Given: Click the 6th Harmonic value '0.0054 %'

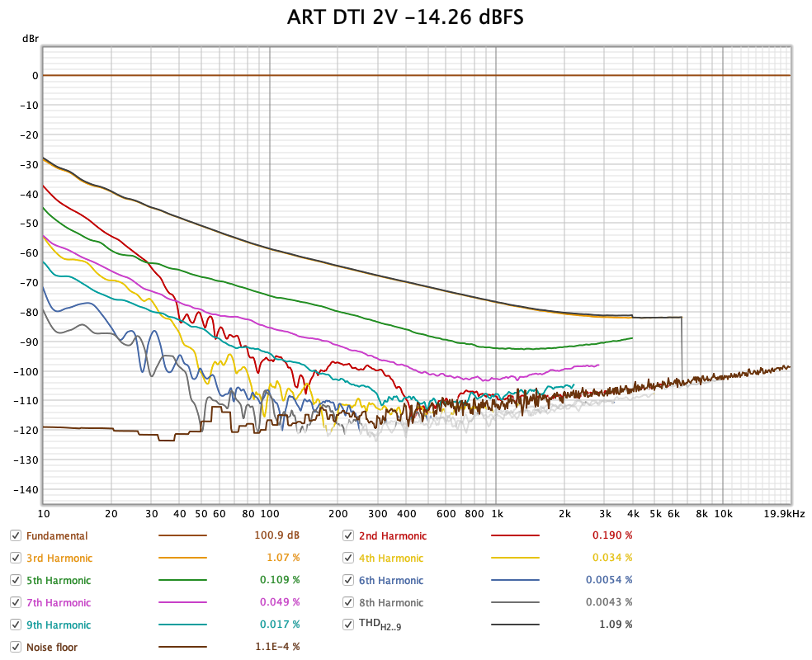Looking at the screenshot, I should [609, 579].
